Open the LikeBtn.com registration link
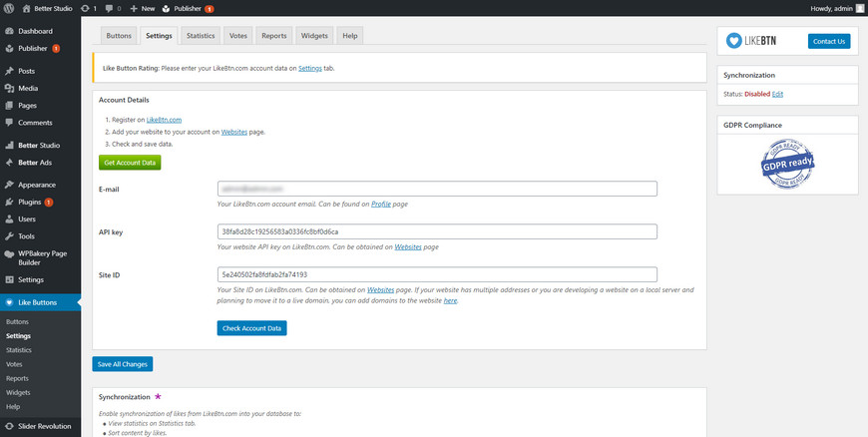 point(164,120)
